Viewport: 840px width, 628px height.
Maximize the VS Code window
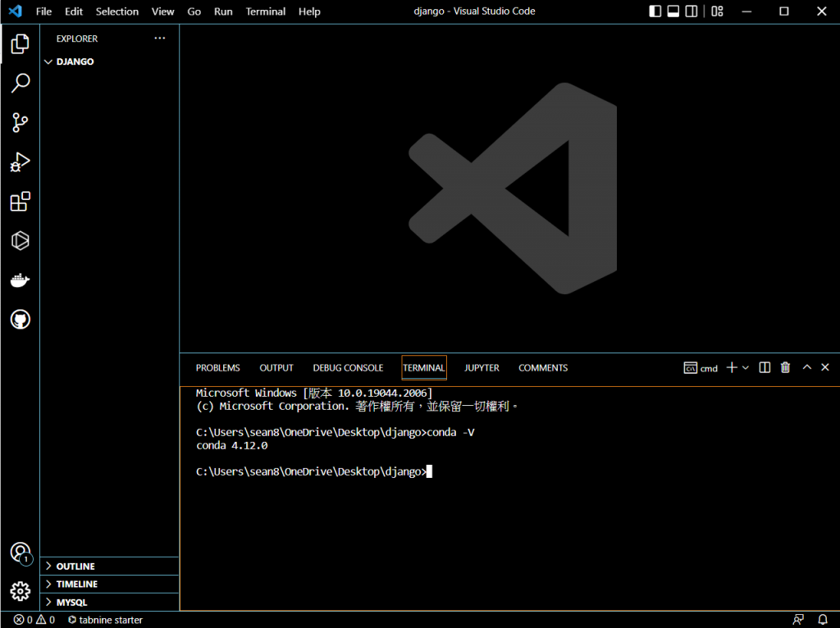[x=783, y=11]
